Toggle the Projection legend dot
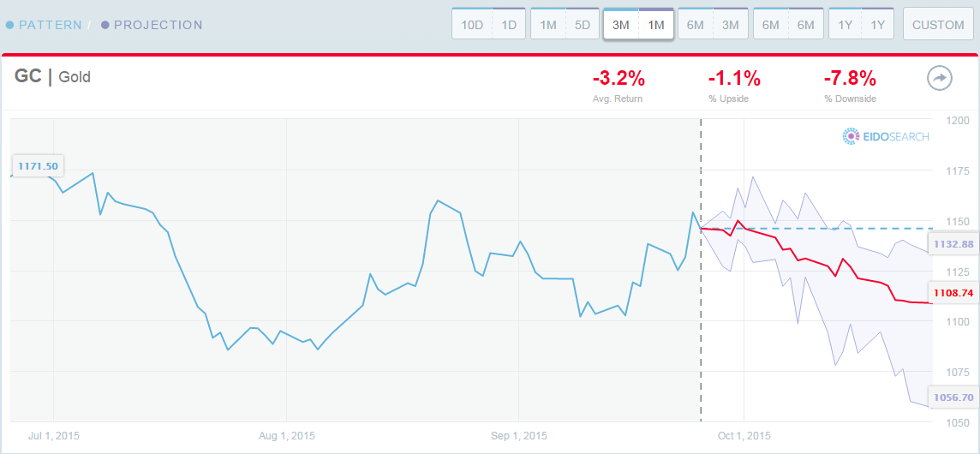980x454 pixels. click(x=105, y=25)
